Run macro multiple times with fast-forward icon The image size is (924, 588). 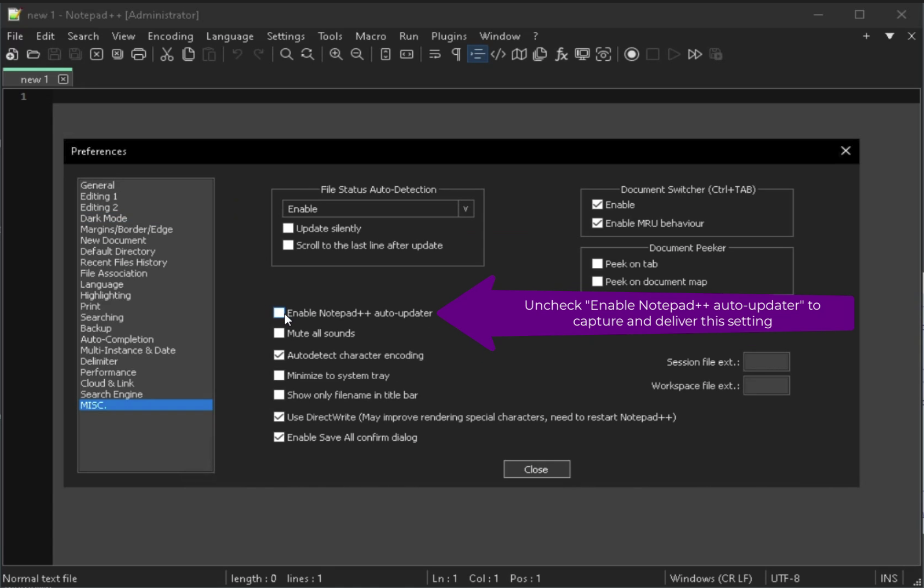[x=695, y=54]
